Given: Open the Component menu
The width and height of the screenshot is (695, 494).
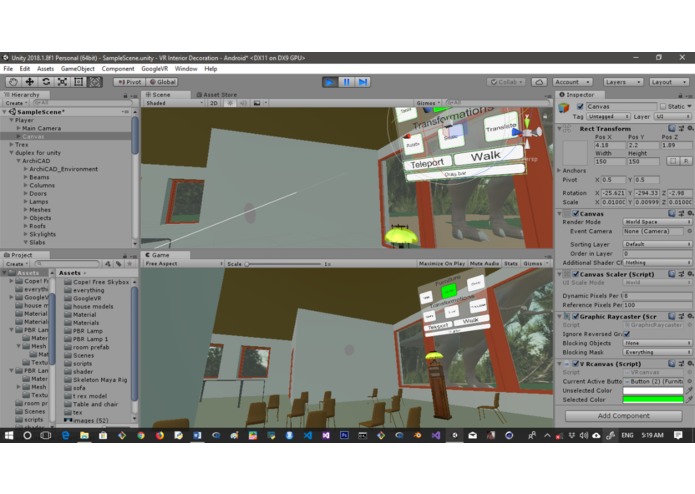Looking at the screenshot, I should coord(118,69).
